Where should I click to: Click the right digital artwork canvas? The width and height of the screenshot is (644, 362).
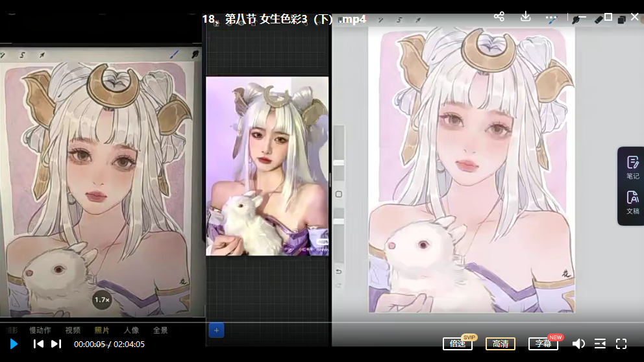coord(471,170)
